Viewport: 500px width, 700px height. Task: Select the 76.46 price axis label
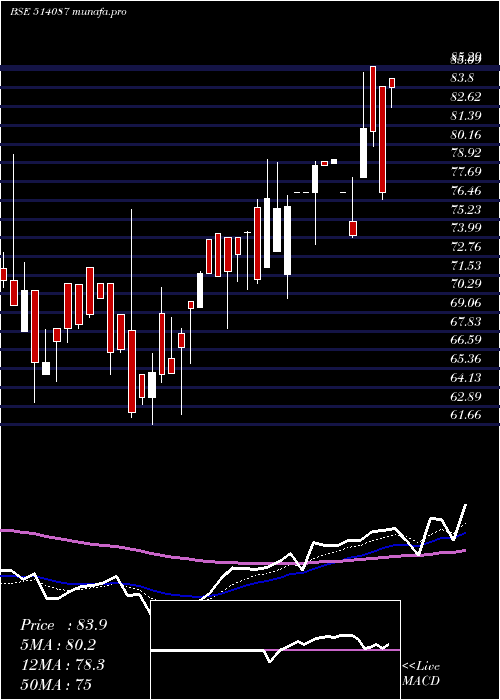click(x=467, y=191)
